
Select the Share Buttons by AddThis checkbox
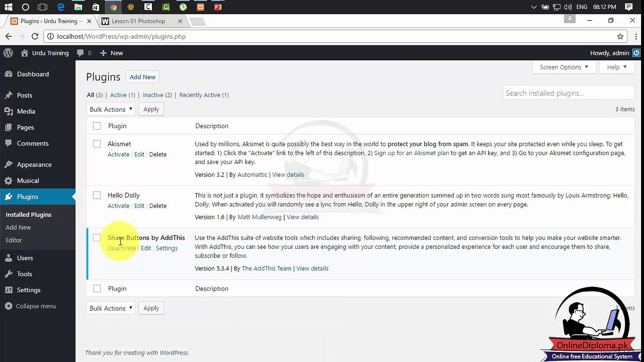pyautogui.click(x=97, y=238)
